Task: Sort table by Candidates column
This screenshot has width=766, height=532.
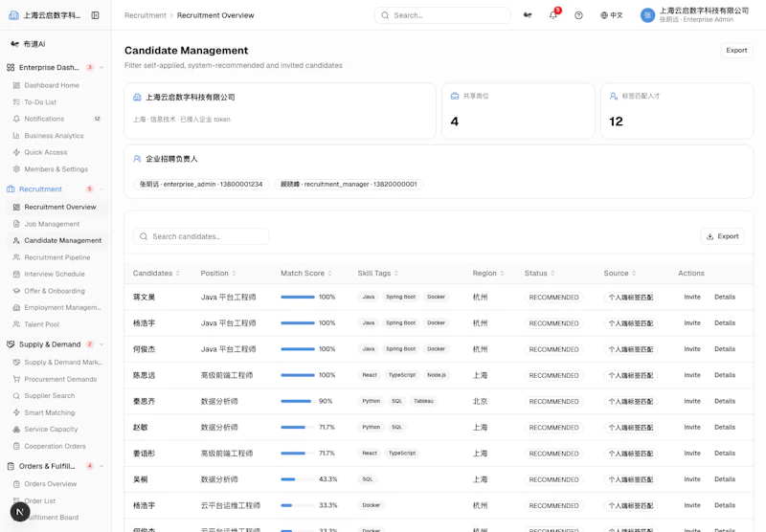Action: pyautogui.click(x=156, y=274)
